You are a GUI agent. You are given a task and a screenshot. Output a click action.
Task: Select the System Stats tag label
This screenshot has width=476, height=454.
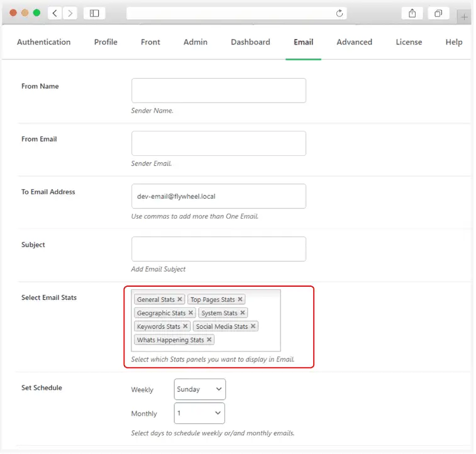pos(219,313)
